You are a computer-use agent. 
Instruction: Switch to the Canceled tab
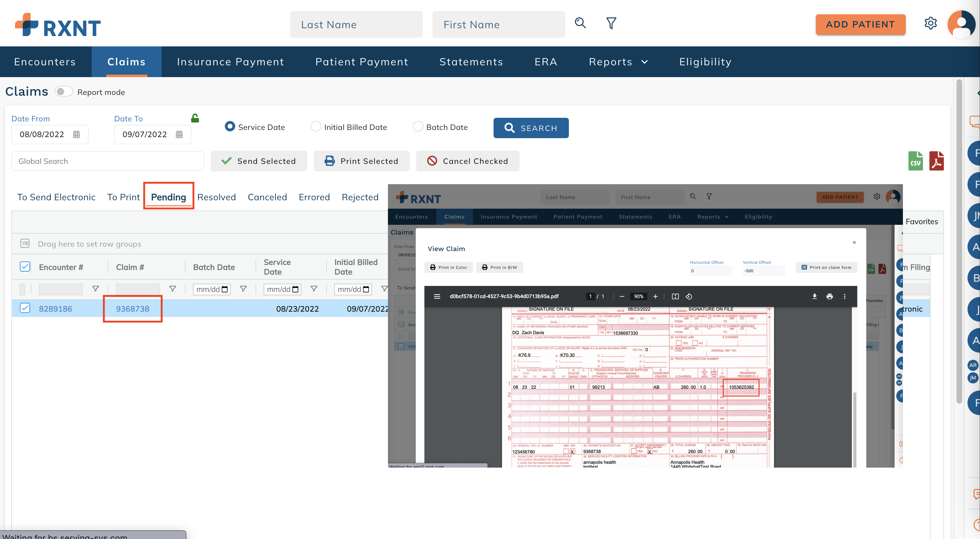tap(267, 197)
